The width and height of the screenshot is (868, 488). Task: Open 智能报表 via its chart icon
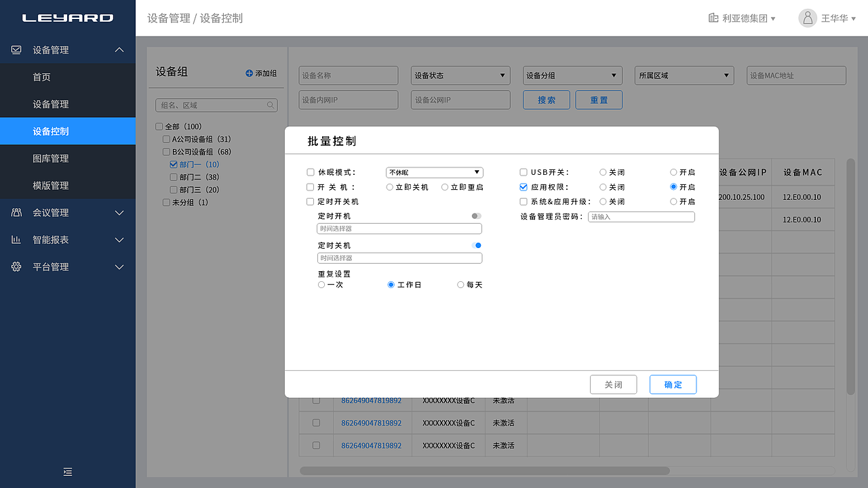click(x=15, y=239)
